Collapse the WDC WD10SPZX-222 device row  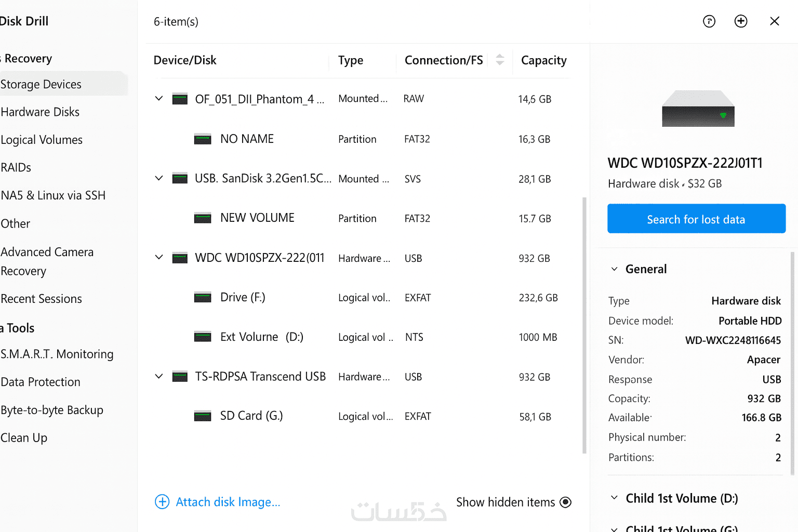tap(159, 257)
